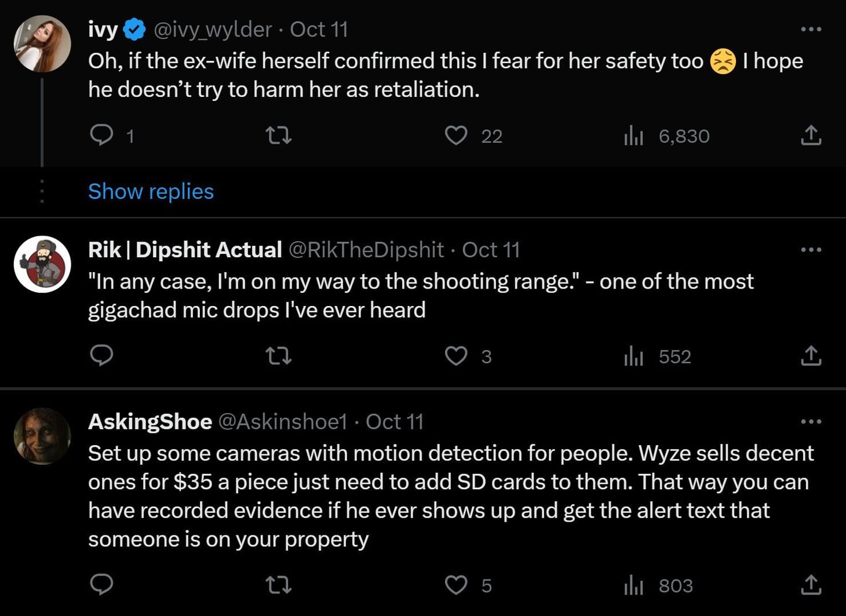Repost ivy's tweet about the ex-wife
The image size is (846, 616).
coord(278,136)
